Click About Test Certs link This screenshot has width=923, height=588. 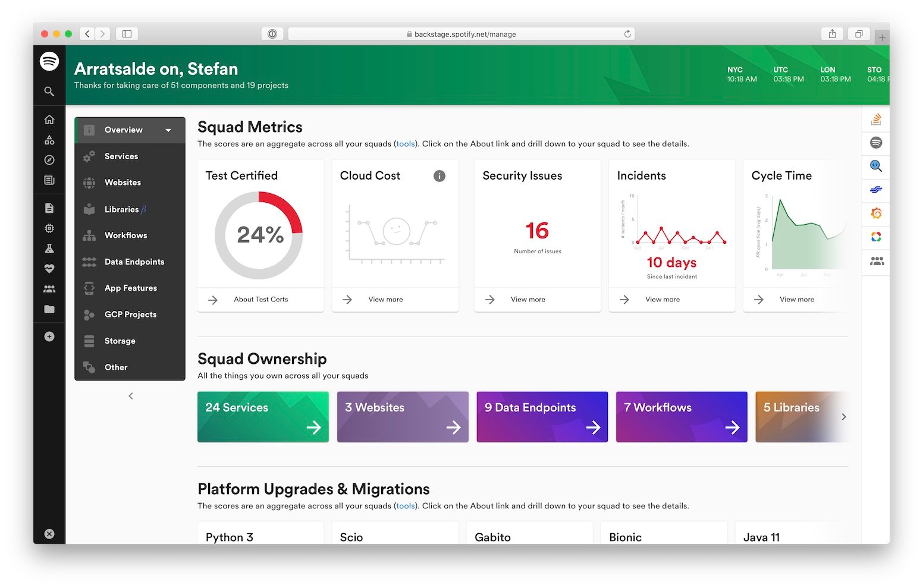260,300
